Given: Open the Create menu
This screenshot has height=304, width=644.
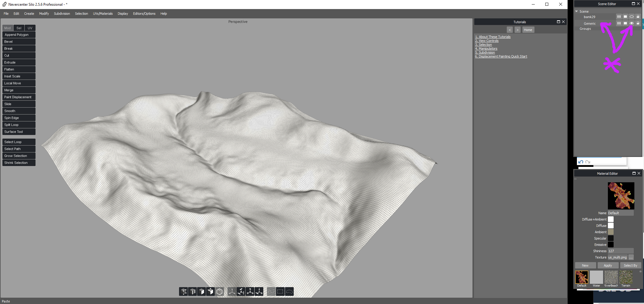Looking at the screenshot, I should pyautogui.click(x=29, y=14).
